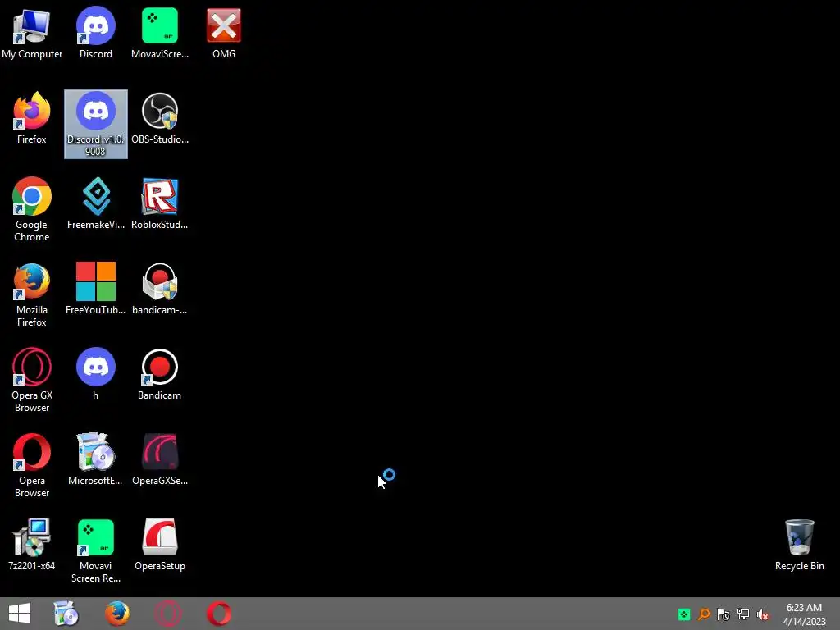
Task: Launch Opera from the taskbar
Action: pos(219,614)
